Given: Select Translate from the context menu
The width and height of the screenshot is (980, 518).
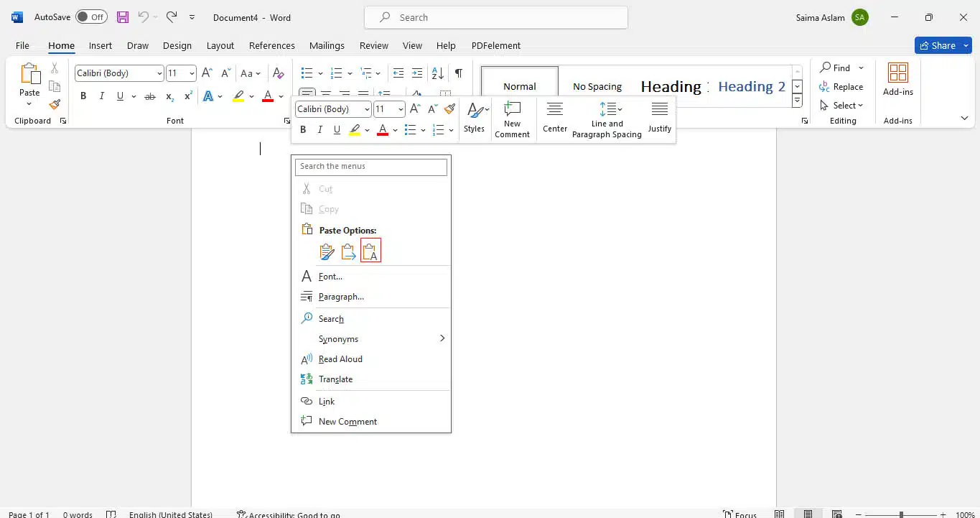Looking at the screenshot, I should coord(335,379).
